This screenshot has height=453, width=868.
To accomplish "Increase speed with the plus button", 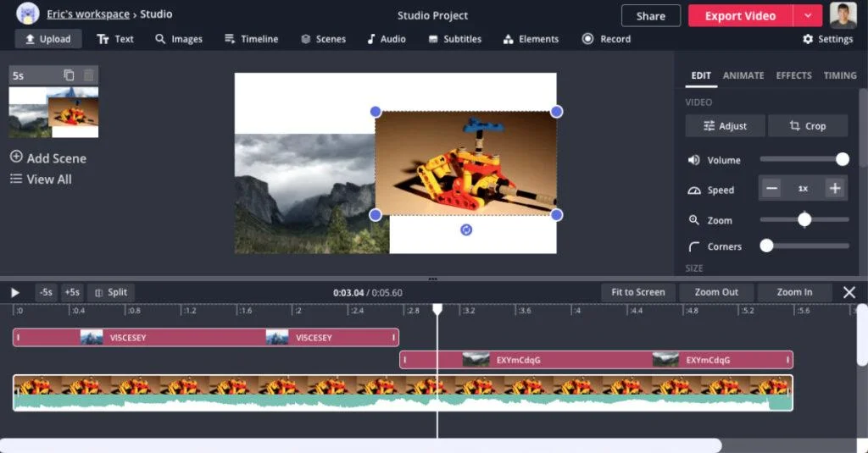I will coord(835,189).
